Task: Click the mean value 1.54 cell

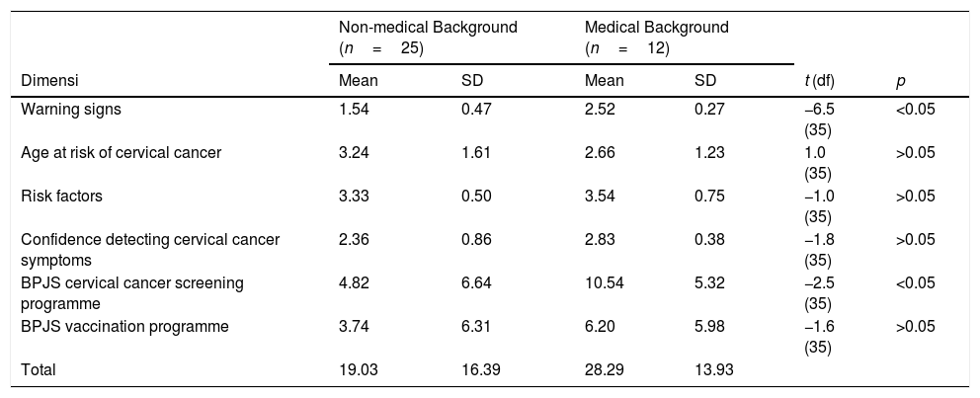Action: 353,110
